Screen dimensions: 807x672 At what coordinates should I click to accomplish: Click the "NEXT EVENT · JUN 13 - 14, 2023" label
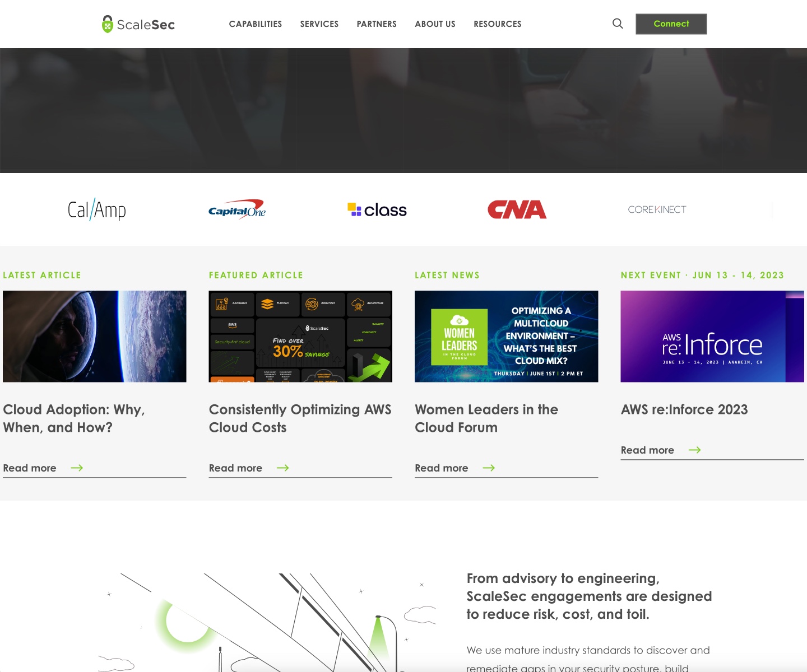click(702, 275)
